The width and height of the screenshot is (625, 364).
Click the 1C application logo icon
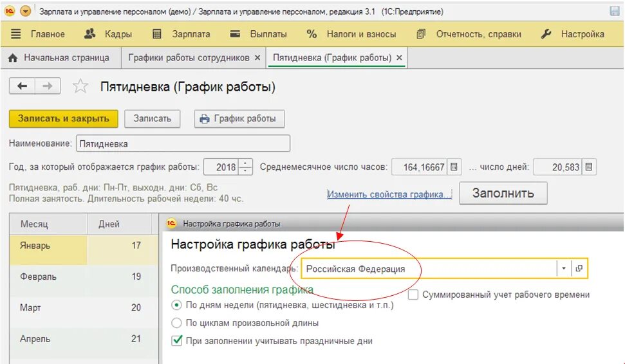[x=10, y=11]
